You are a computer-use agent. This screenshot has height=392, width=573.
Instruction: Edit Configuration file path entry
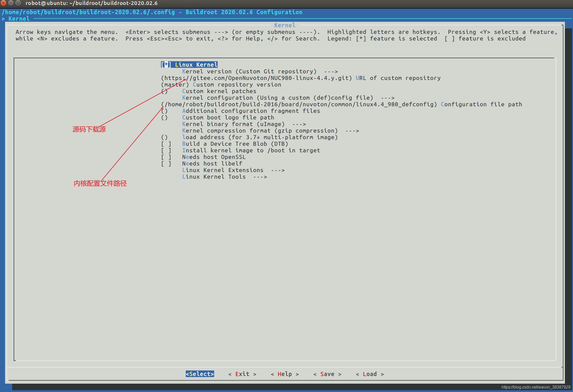click(341, 105)
